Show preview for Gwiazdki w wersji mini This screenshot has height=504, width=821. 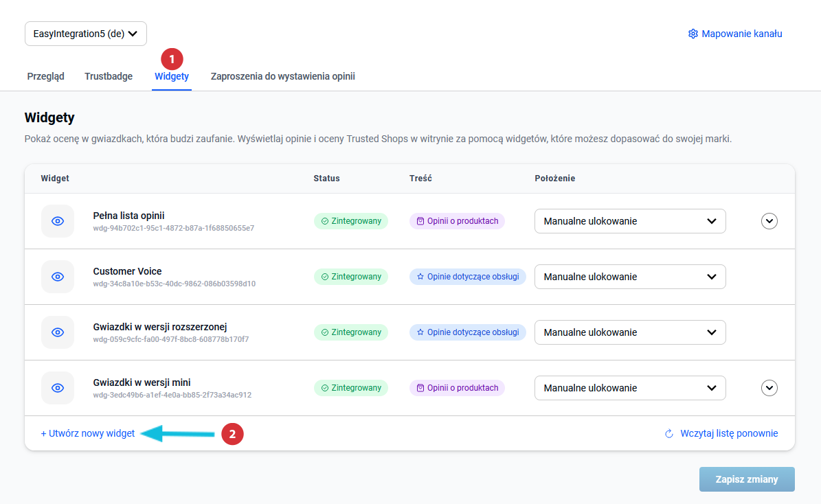[x=58, y=388]
